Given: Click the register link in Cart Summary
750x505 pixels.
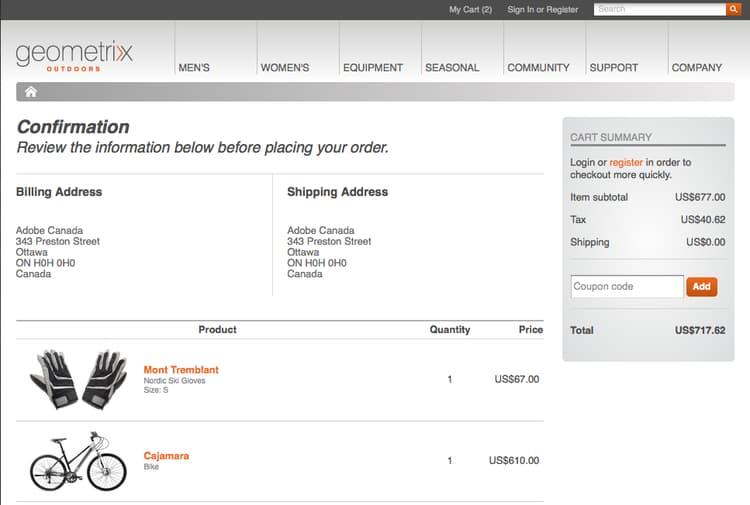Looking at the screenshot, I should [x=626, y=162].
